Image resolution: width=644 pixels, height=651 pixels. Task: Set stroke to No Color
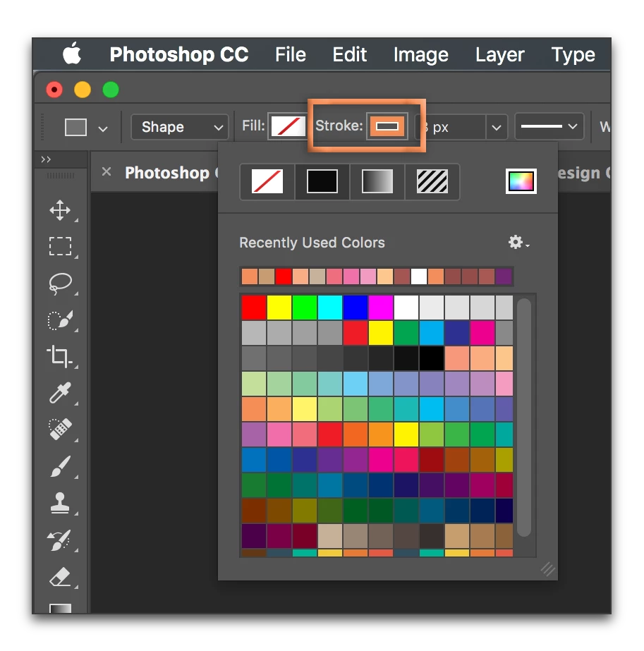(267, 181)
